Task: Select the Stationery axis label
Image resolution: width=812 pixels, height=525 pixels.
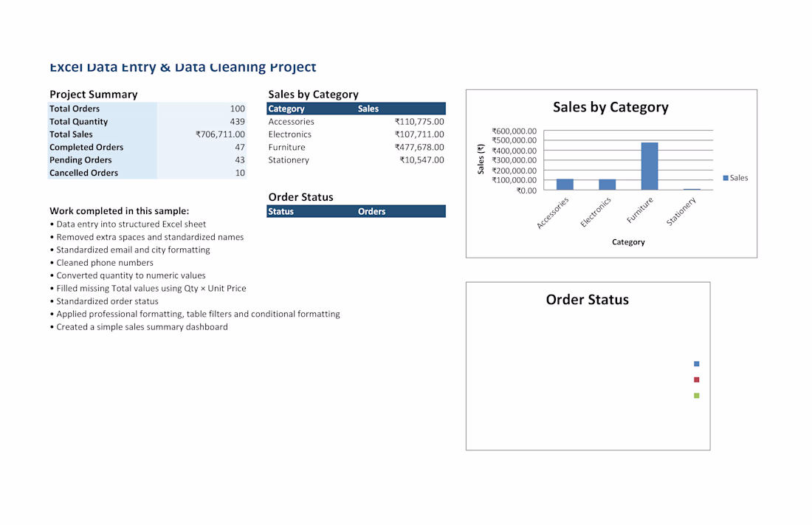Action: pyautogui.click(x=681, y=211)
